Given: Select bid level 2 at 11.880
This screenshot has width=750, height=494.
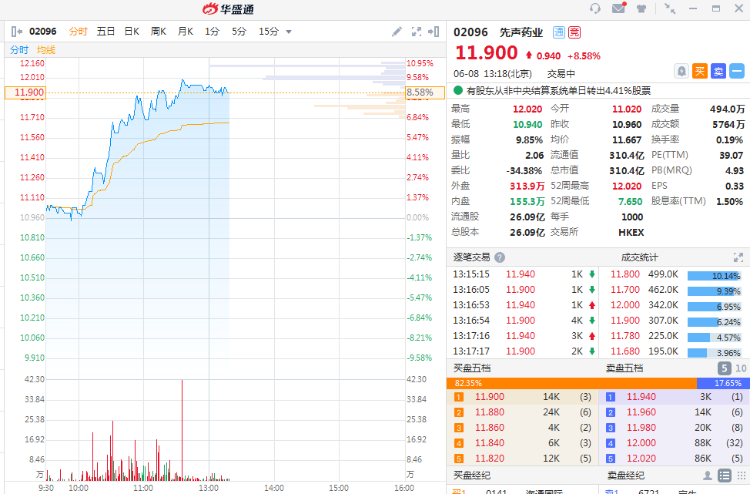Looking at the screenshot, I should (x=522, y=412).
